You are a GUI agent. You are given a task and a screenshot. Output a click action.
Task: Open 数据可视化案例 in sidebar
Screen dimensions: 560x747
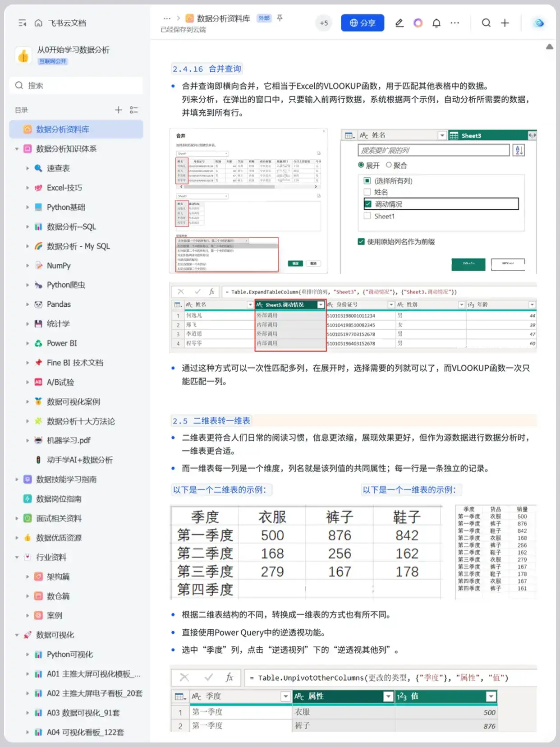pyautogui.click(x=73, y=401)
